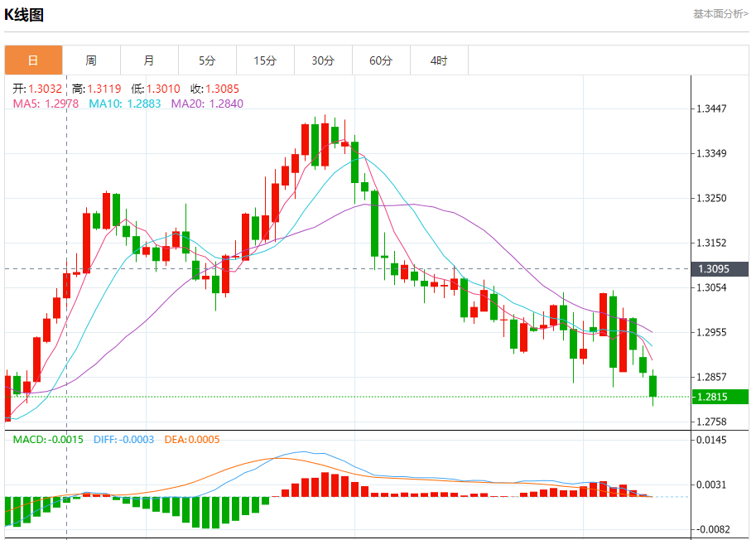Click the 1.3447 price axis label

(711, 109)
